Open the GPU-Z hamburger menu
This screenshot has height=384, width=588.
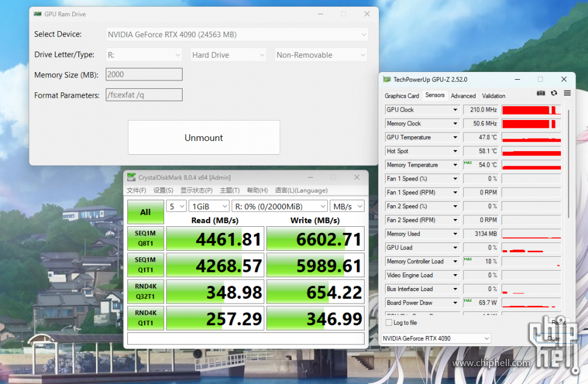pyautogui.click(x=567, y=93)
